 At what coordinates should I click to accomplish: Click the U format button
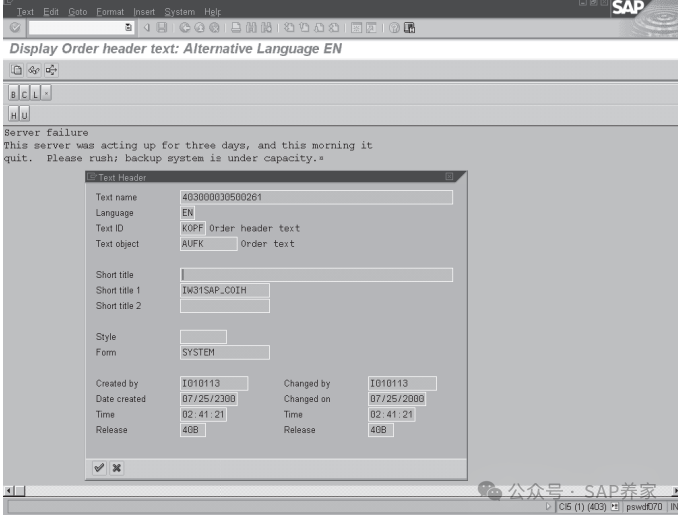[x=24, y=114]
